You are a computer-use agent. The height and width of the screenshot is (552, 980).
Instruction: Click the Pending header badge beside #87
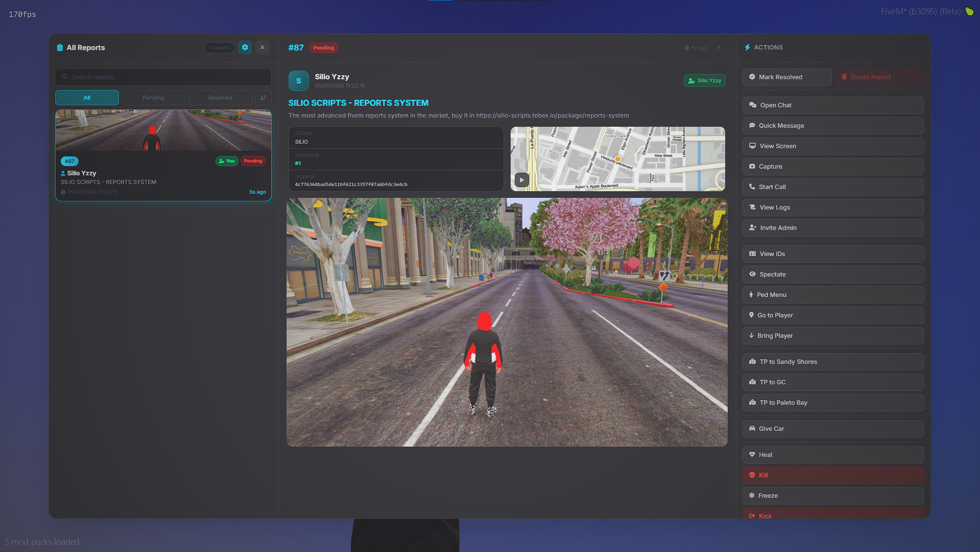(324, 48)
